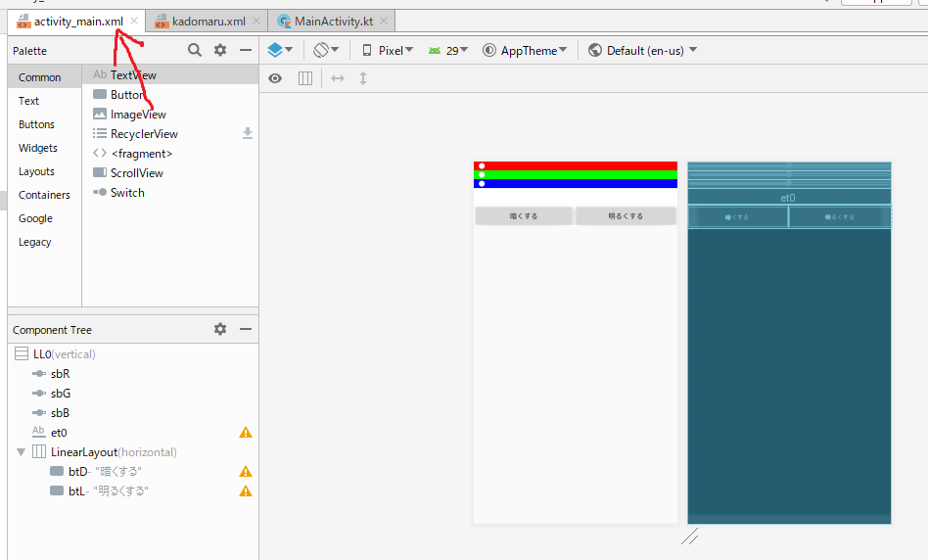Open orientation for preview dropdown

(326, 50)
